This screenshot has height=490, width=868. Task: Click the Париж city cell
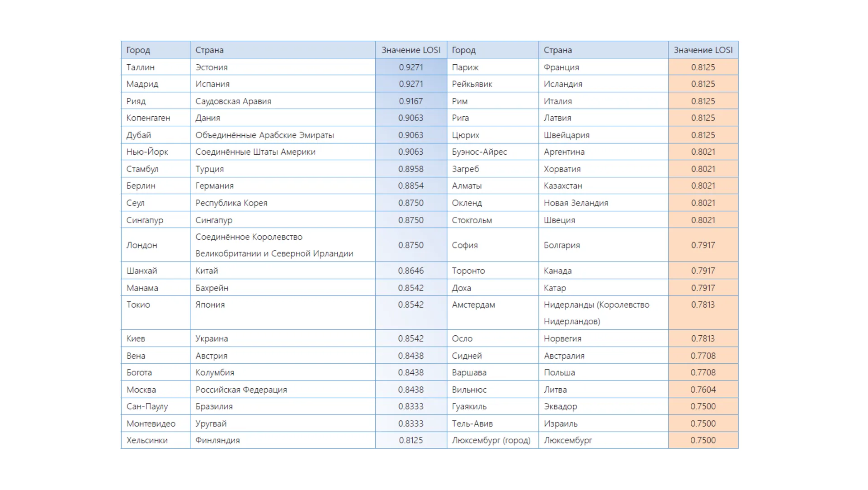pos(493,67)
